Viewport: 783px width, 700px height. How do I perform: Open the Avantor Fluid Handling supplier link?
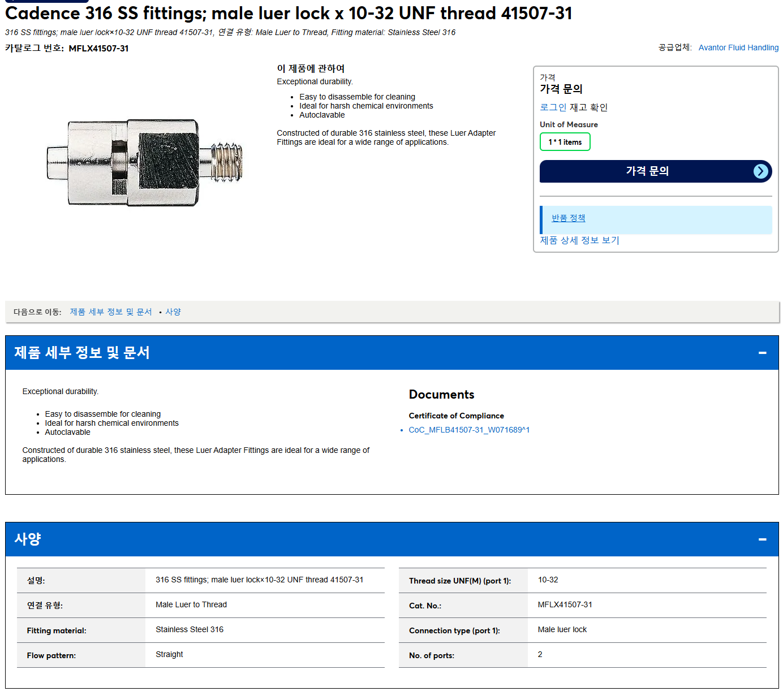click(x=738, y=47)
